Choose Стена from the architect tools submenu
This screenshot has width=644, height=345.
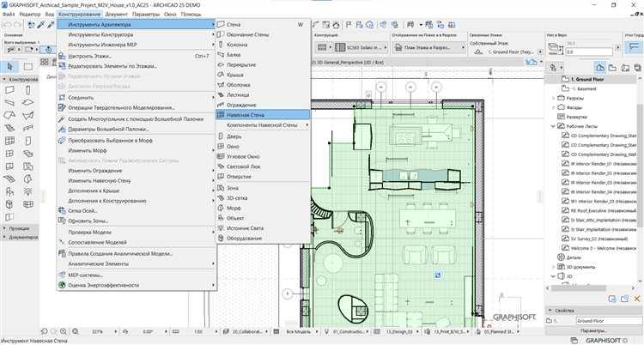(x=263, y=25)
